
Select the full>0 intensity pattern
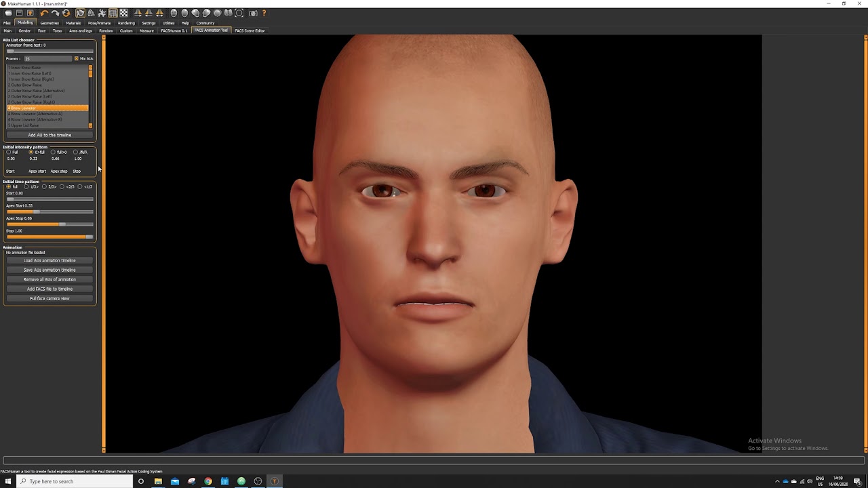pos(53,152)
